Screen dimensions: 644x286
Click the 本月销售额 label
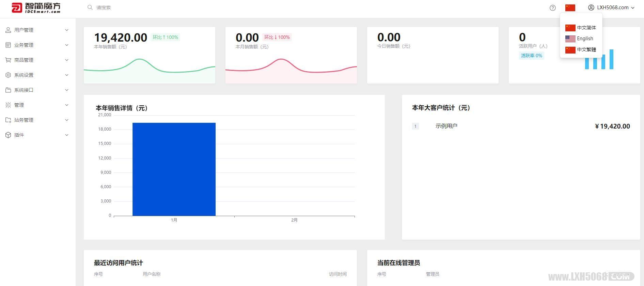[x=252, y=47]
